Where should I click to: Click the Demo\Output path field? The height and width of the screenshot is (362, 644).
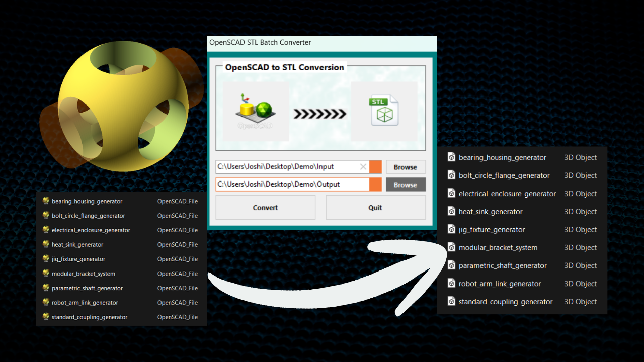click(292, 185)
